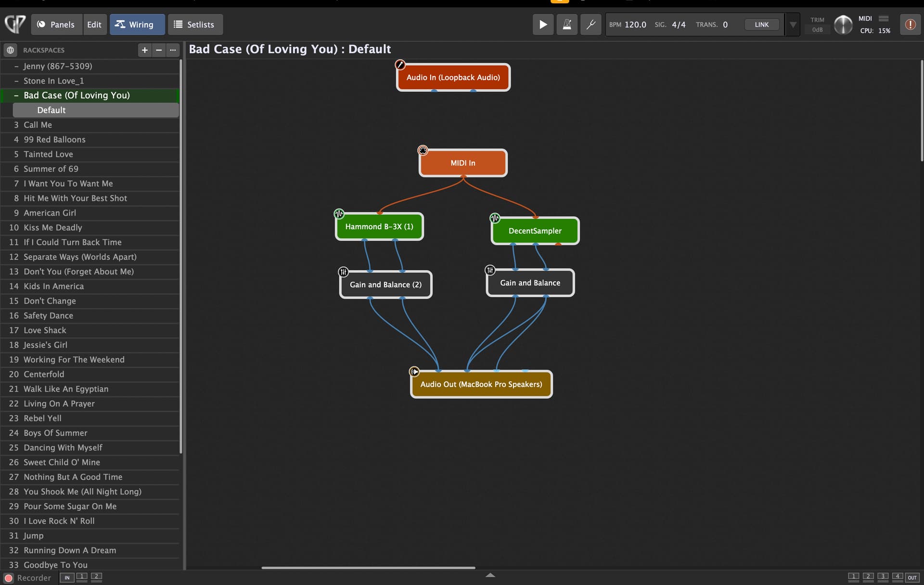Open rackspaces more options ellipsis

click(x=173, y=50)
